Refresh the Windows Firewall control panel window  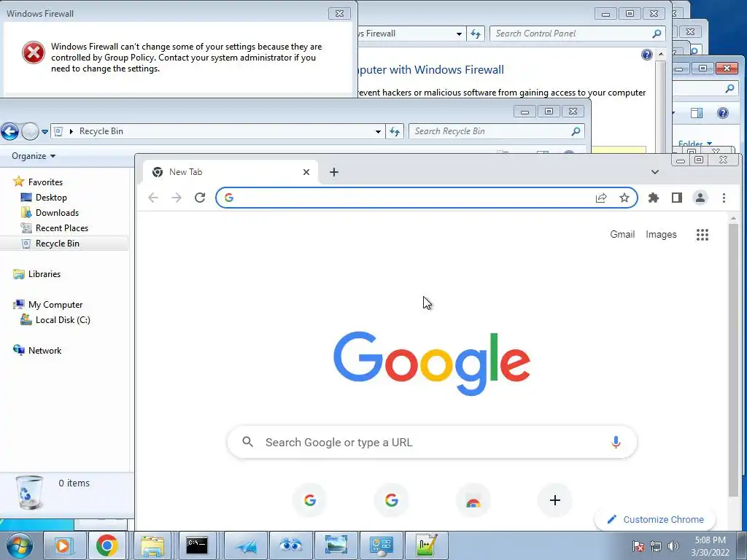pyautogui.click(x=476, y=34)
